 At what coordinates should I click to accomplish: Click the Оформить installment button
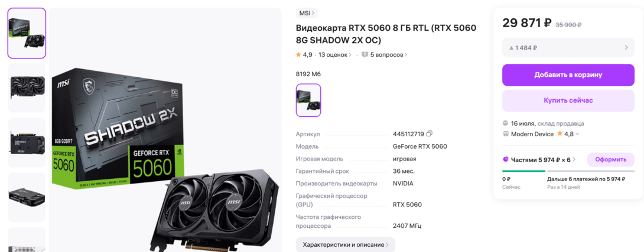(x=611, y=159)
